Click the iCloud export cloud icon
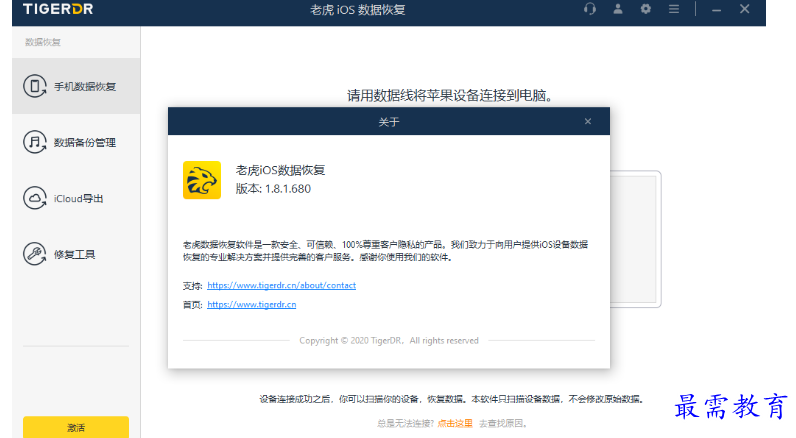 click(35, 198)
